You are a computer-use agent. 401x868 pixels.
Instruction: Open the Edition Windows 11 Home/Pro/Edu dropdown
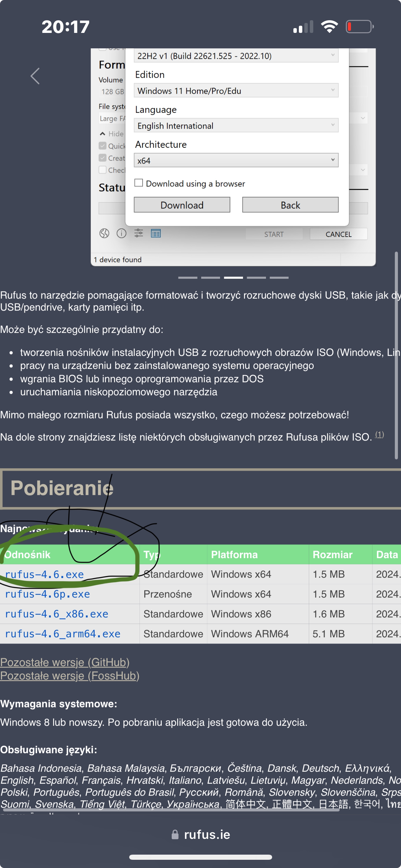coord(236,91)
